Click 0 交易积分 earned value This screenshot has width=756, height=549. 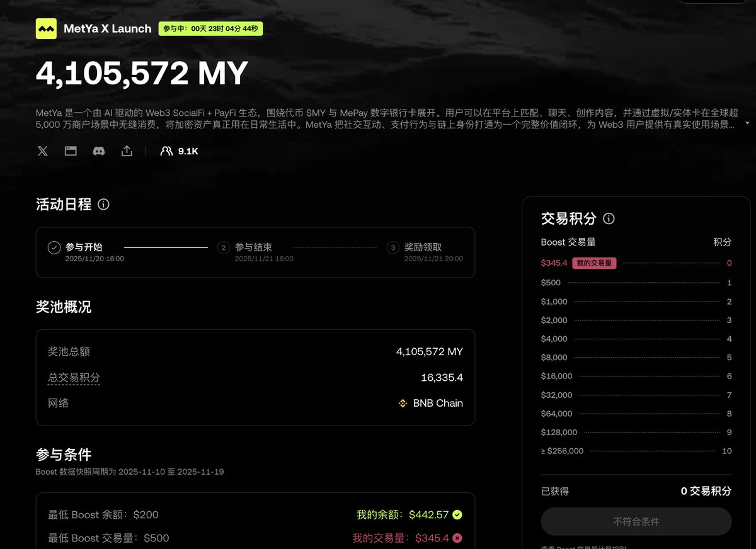(x=706, y=491)
